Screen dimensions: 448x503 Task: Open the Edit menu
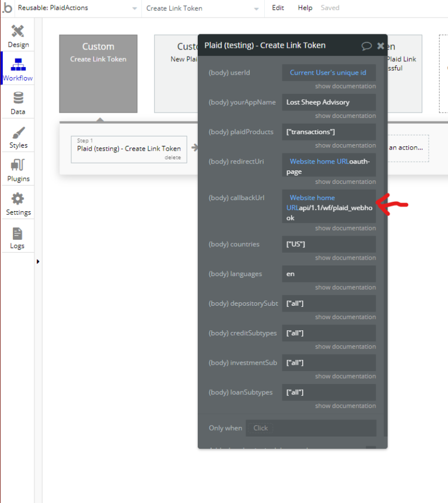[278, 8]
